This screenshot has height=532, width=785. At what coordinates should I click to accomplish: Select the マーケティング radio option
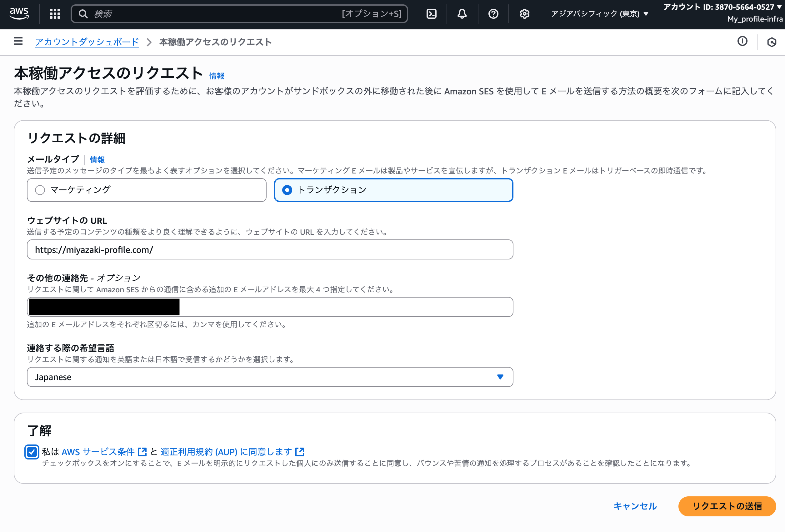(x=40, y=190)
